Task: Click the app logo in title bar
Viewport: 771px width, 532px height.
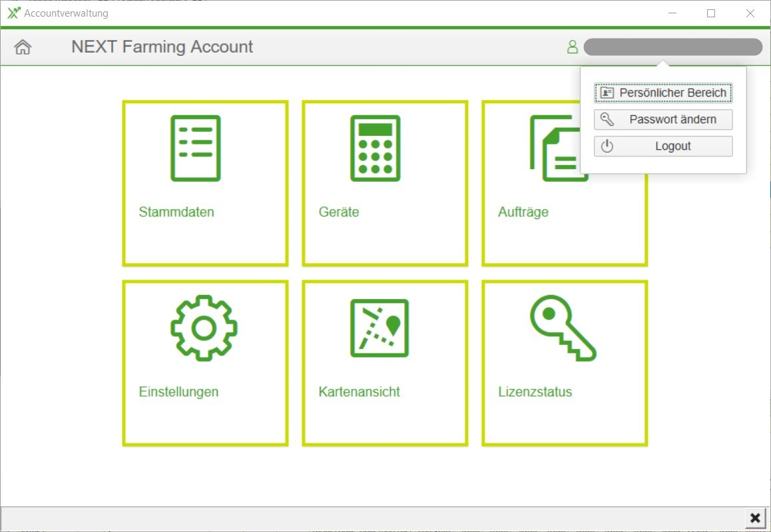Action: (x=13, y=13)
